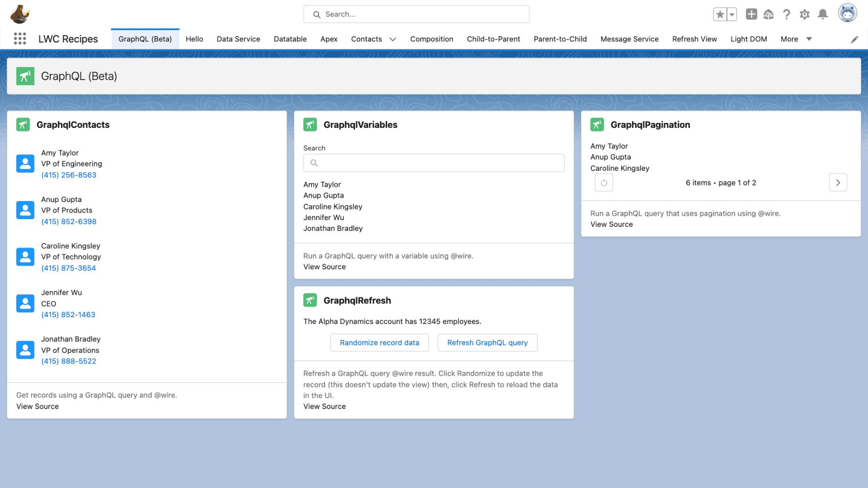The height and width of the screenshot is (488, 868).
Task: Open the Contacts tab
Action: pyautogui.click(x=366, y=39)
